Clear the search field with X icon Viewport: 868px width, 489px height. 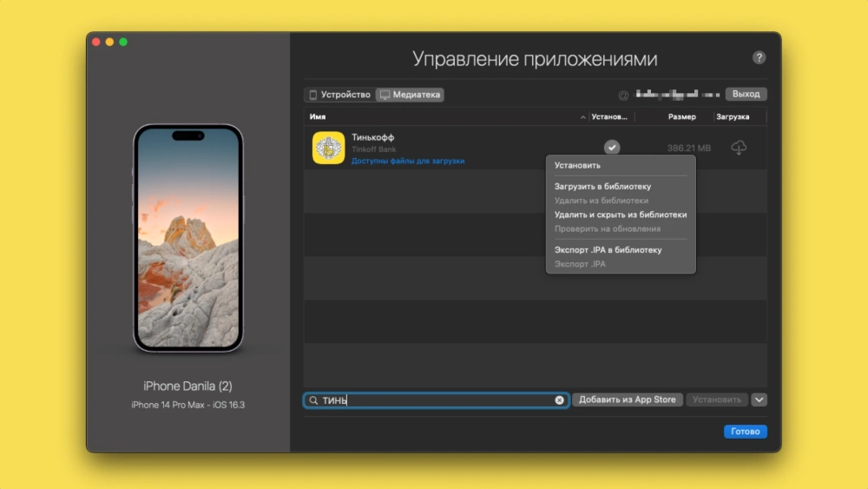(x=559, y=400)
